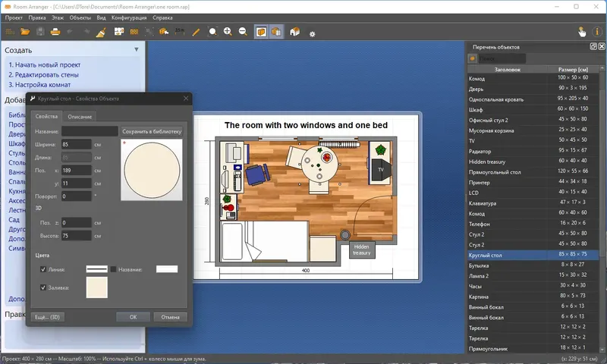
Task: Toggle the Линия checkbox
Action: click(43, 269)
